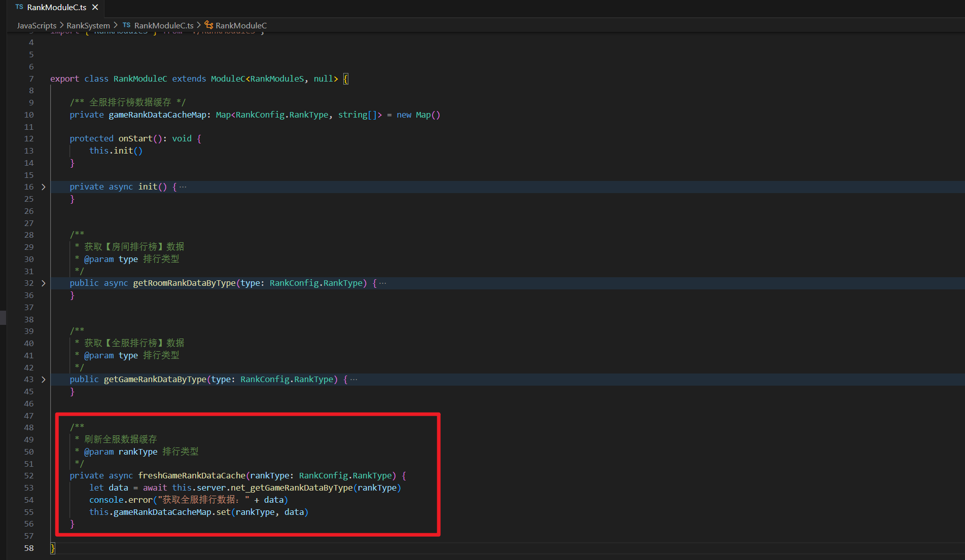Click the class symbol icon in breadcrumb
Screen dimensions: 965x560
[209, 25]
